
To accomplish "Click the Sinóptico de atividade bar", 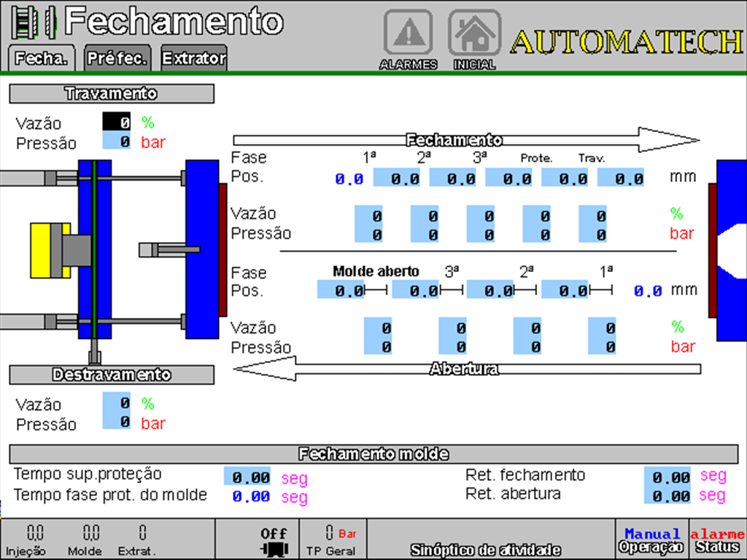I will point(485,548).
